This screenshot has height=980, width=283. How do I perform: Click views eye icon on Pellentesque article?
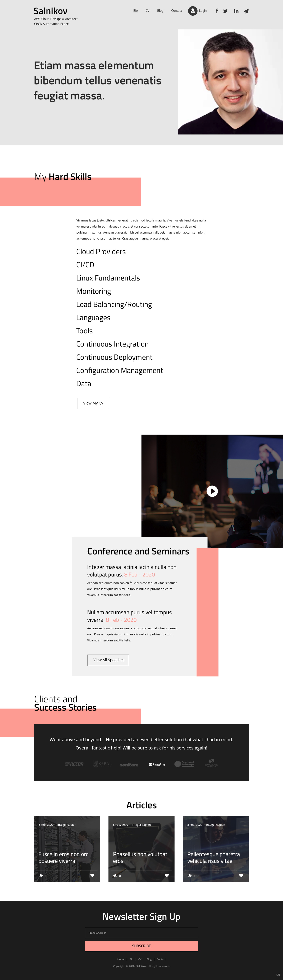pyautogui.click(x=189, y=876)
